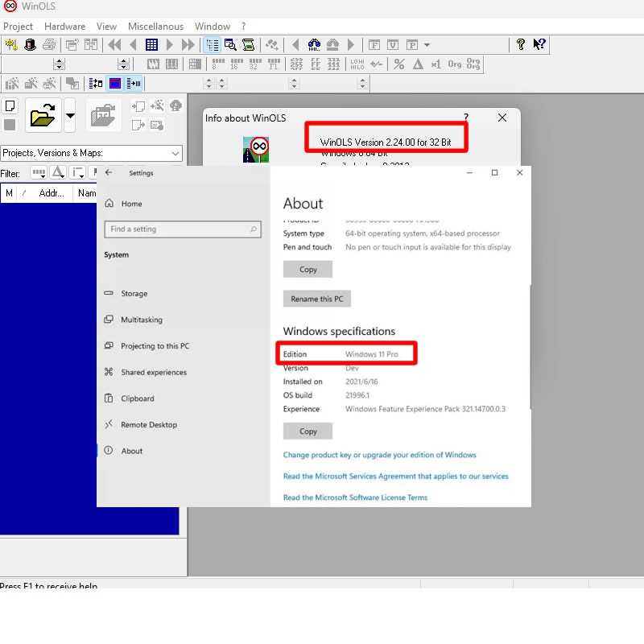Click the printer icon in WinOLS toolbar
Image resolution: width=644 pixels, height=644 pixels.
49,44
